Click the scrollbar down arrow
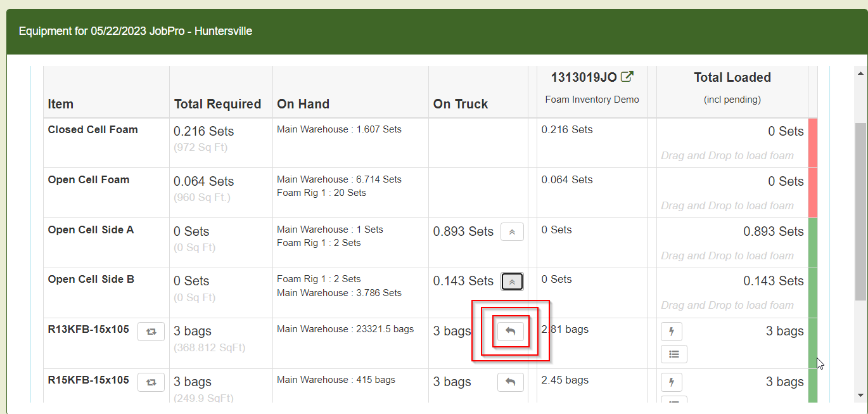This screenshot has width=868, height=414. [860, 395]
